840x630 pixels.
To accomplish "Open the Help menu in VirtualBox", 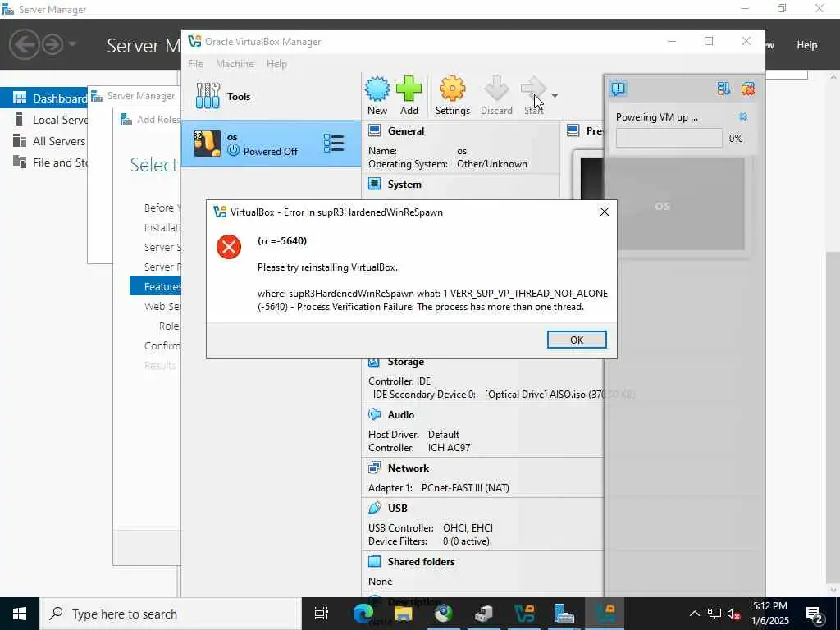I will click(x=276, y=64).
